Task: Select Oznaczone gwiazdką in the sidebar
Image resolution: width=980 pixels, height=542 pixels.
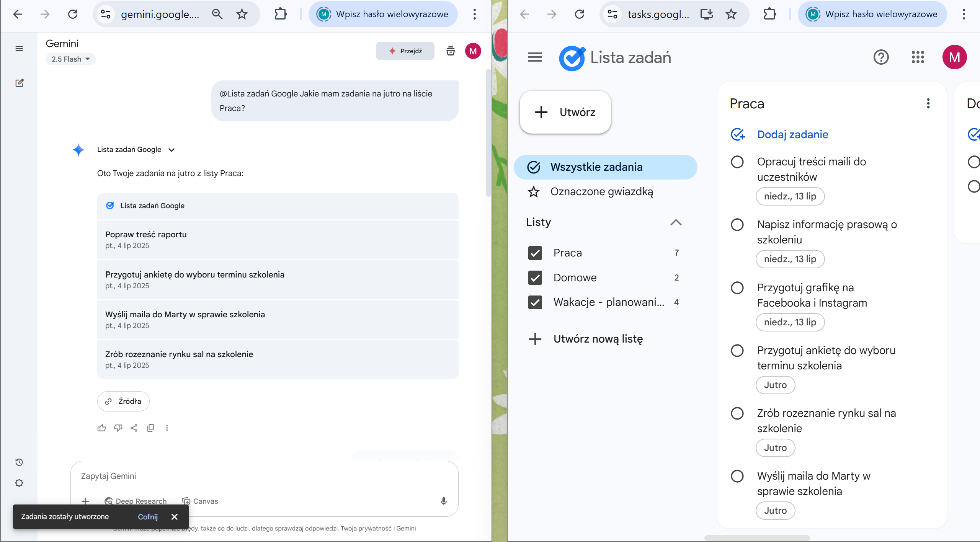Action: (x=601, y=192)
